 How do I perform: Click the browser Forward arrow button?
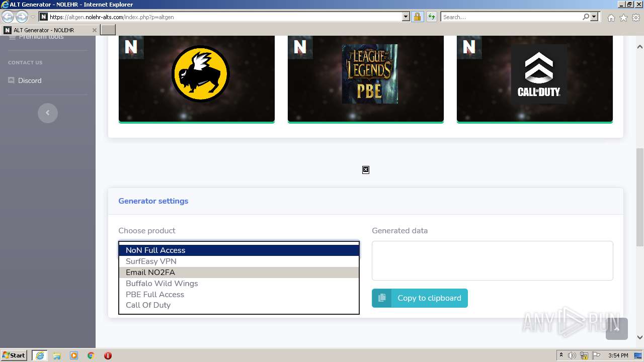22,17
